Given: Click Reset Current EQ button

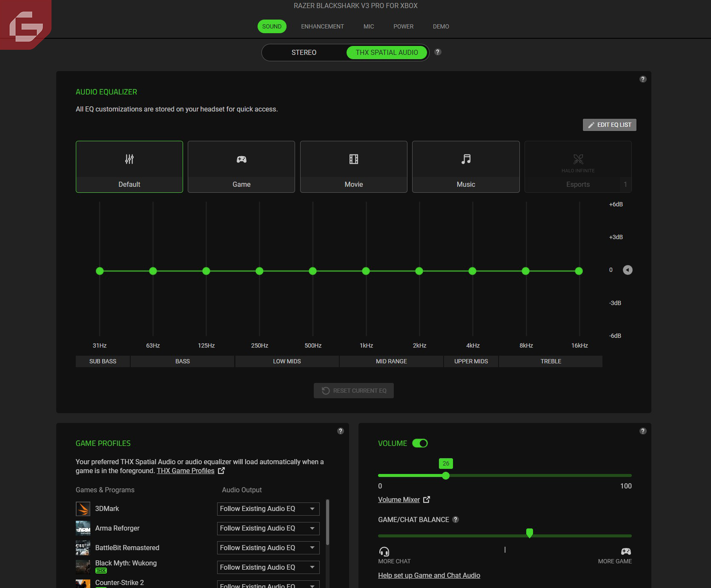Looking at the screenshot, I should pyautogui.click(x=354, y=391).
